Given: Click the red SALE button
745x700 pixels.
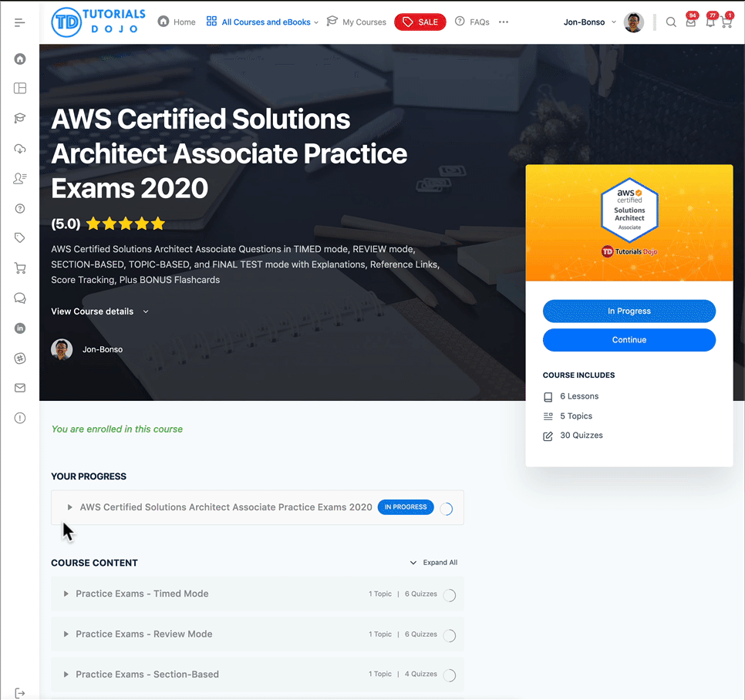Looking at the screenshot, I should click(x=420, y=22).
